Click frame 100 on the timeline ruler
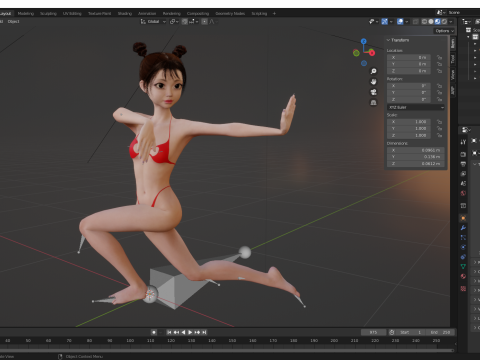Screen dimensions: 480x360 [x=130, y=341]
